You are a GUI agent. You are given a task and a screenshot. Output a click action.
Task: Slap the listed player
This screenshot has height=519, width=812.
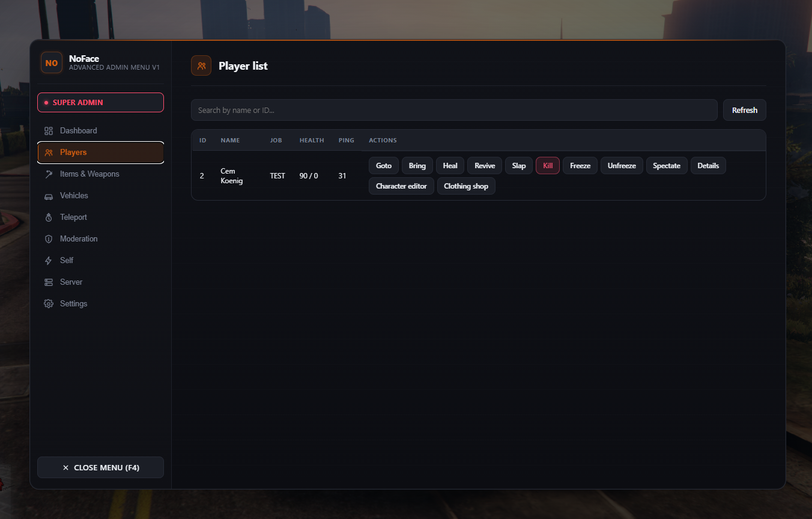[519, 166]
